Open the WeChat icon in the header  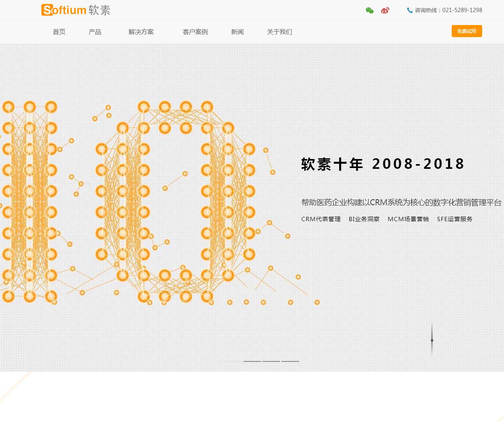pos(369,11)
